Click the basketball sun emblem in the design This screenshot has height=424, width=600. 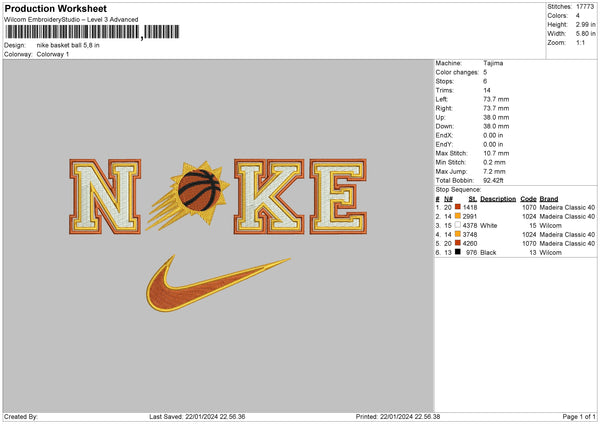tap(189, 195)
